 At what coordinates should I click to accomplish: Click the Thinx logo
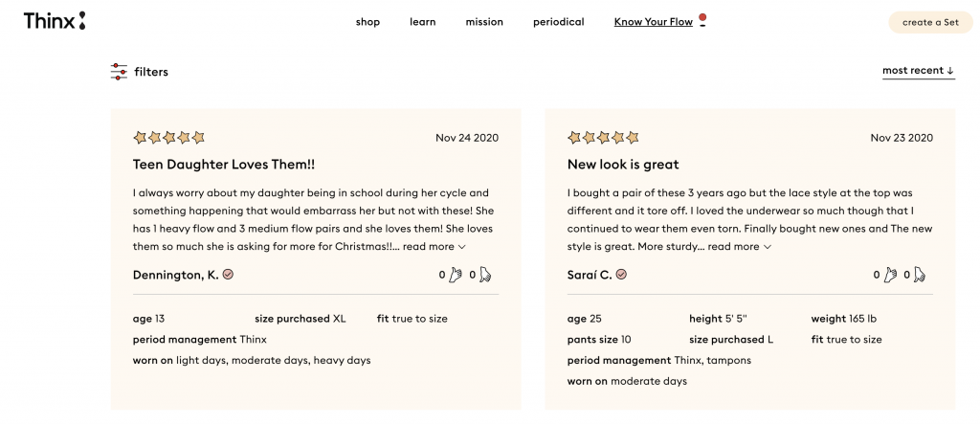pyautogui.click(x=55, y=20)
